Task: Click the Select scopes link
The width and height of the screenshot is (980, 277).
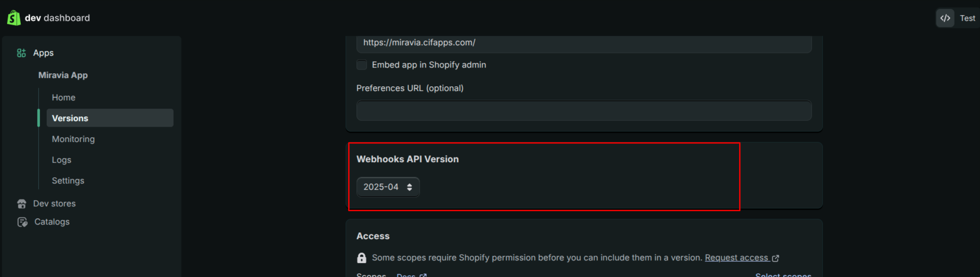Action: click(783, 274)
